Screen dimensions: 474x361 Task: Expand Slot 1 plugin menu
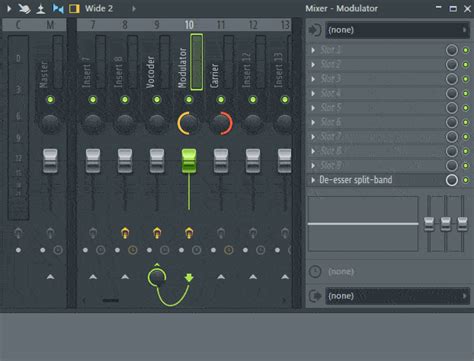(313, 50)
